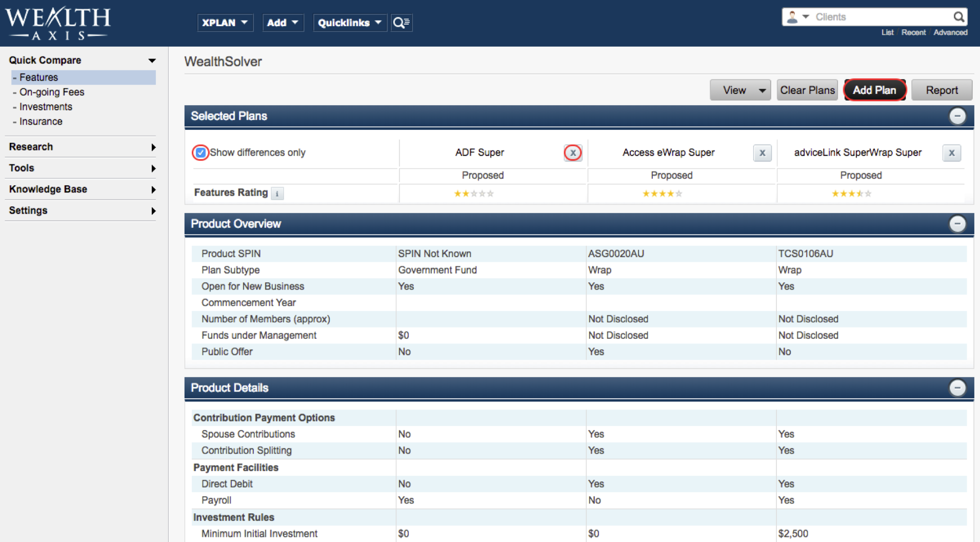980x542 pixels.
Task: Click the adviceLink SuperWrap Super plan name
Action: coord(857,152)
